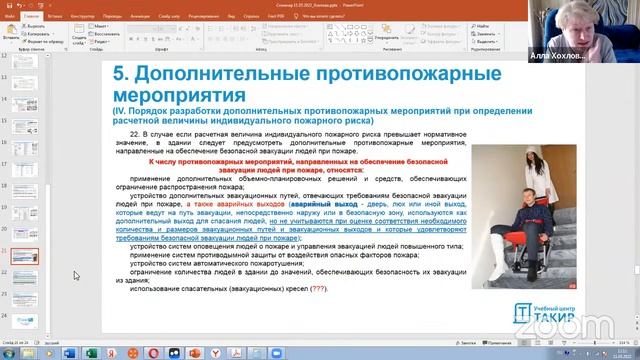The image size is (640, 360).
Task: Click Find (Найти) in editing group
Action: (480, 26)
